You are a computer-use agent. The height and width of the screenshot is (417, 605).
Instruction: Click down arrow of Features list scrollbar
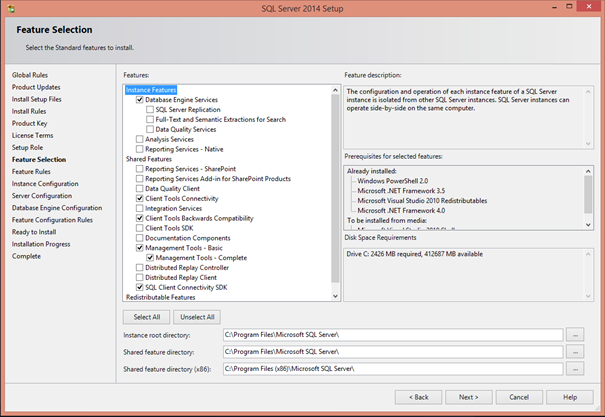335,296
